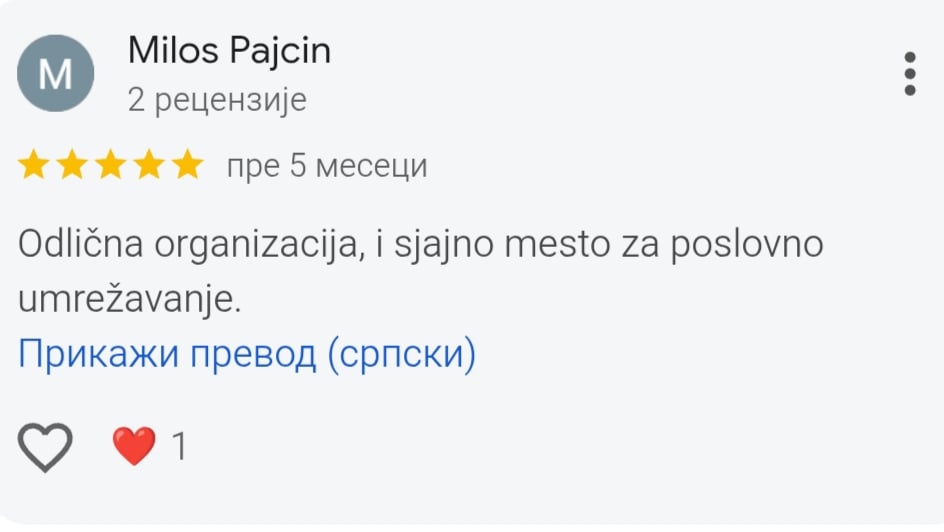The height and width of the screenshot is (532, 944).
Task: Open the three-dot more options menu
Action: (909, 74)
